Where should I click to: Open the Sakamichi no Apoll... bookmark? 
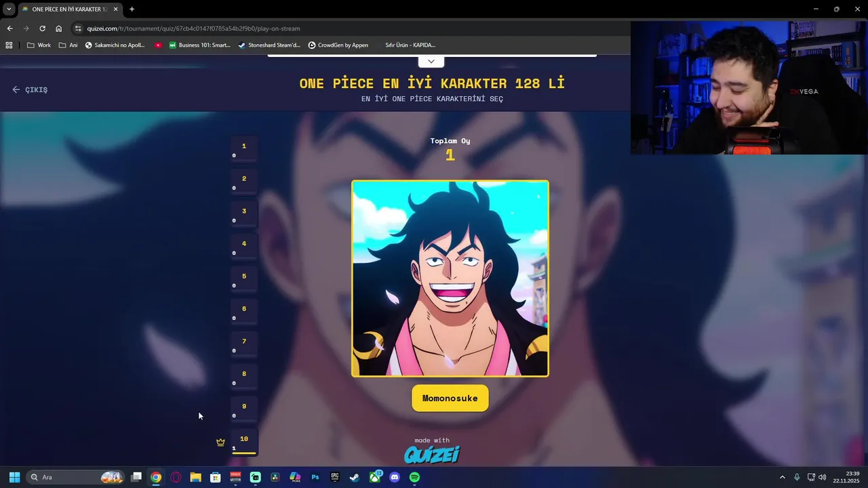click(115, 45)
